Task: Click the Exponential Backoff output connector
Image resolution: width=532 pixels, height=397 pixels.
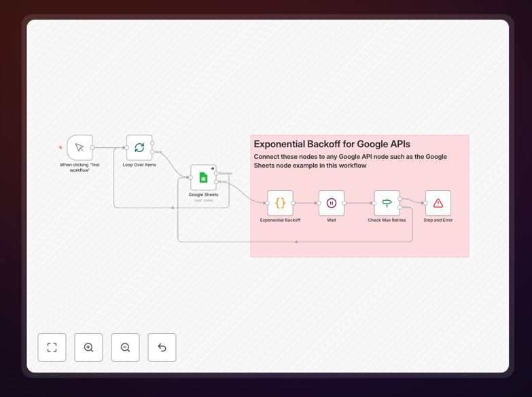Action: (293, 203)
